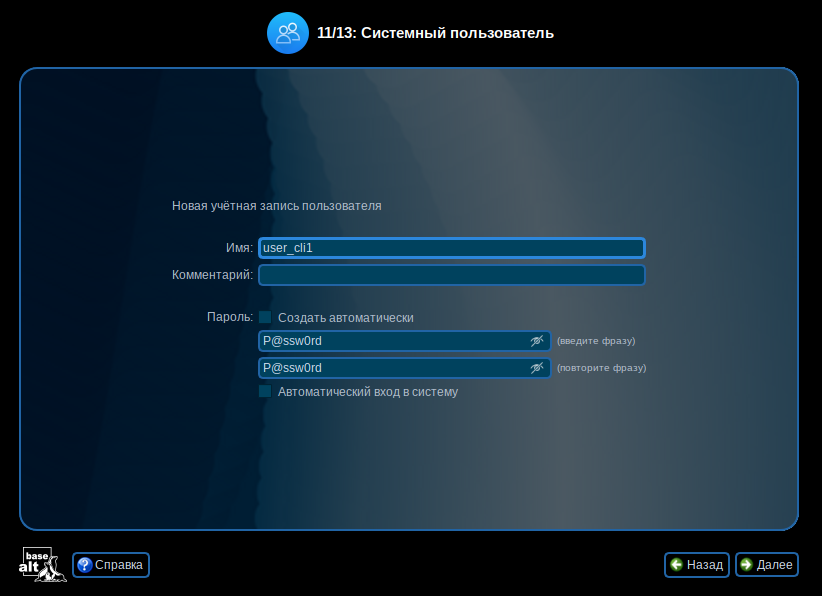Click the Комментарий label text
Viewport: 822px width, 596px height.
(x=212, y=275)
